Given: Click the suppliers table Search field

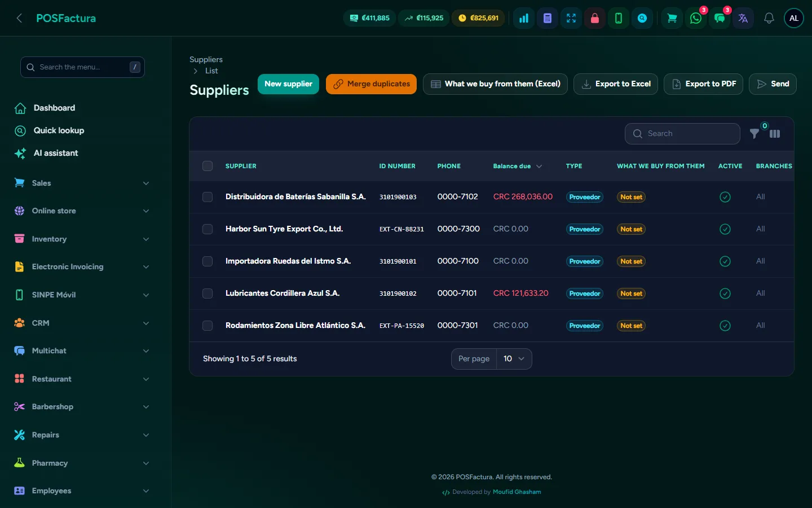Looking at the screenshot, I should click(x=682, y=134).
